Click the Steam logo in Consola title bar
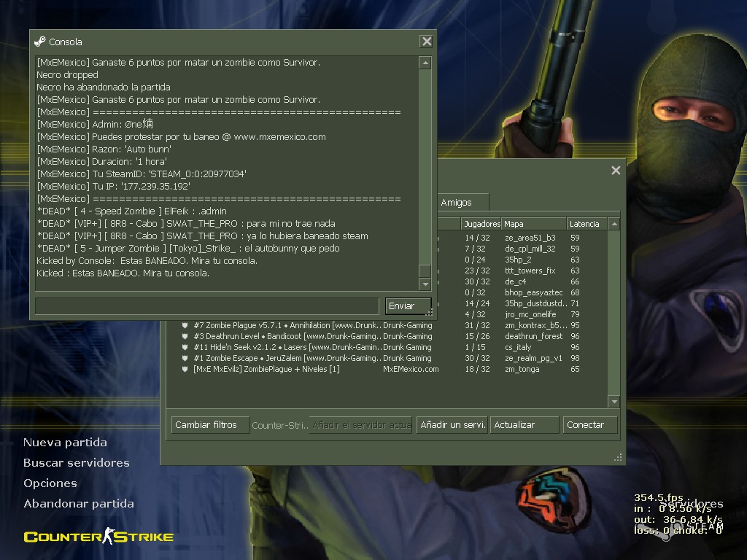 coord(40,42)
